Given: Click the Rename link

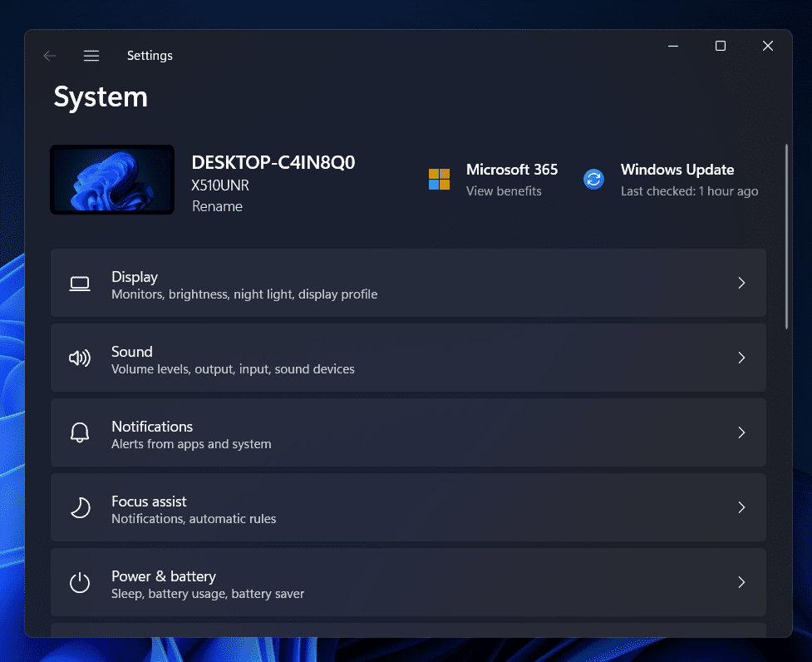Looking at the screenshot, I should 217,206.
